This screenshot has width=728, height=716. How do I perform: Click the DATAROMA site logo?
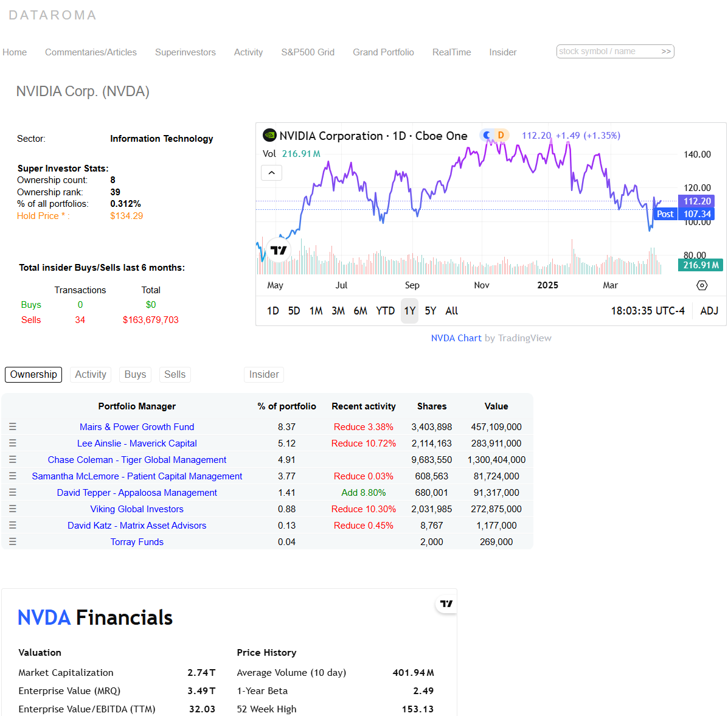tap(52, 15)
